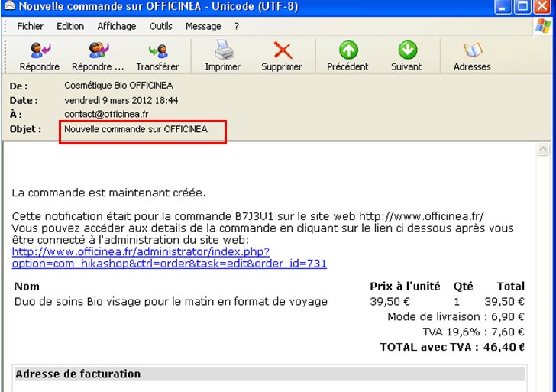Click the Prix à l'unité column header
Image resolution: width=556 pixels, height=392 pixels.
point(405,287)
